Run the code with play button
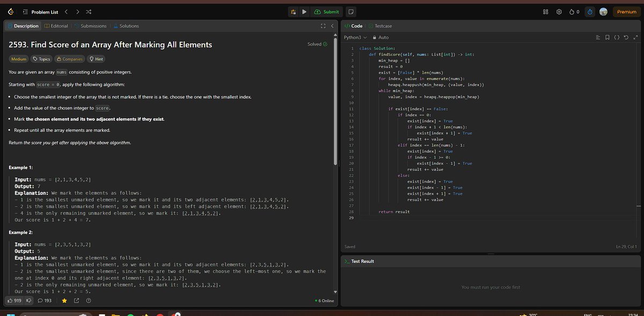 coord(304,12)
